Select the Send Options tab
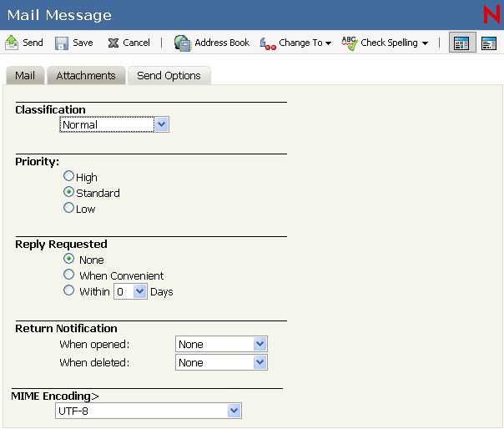504x429 pixels. coord(169,76)
